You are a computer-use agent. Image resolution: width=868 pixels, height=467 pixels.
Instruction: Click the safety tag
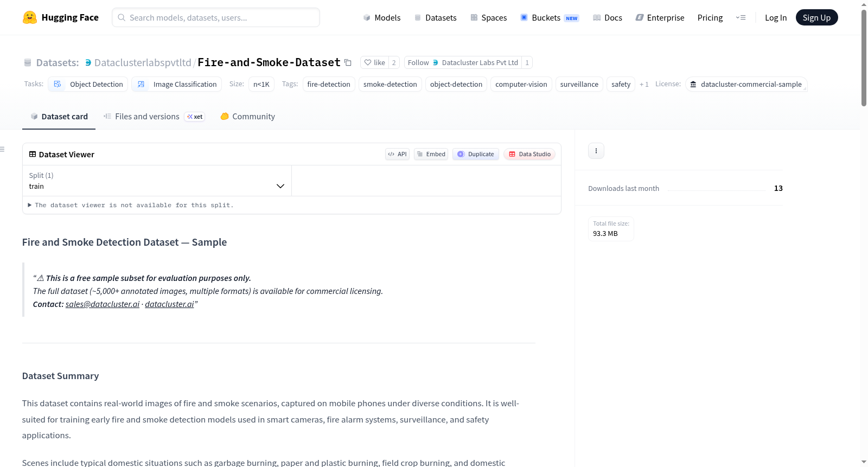coord(621,84)
